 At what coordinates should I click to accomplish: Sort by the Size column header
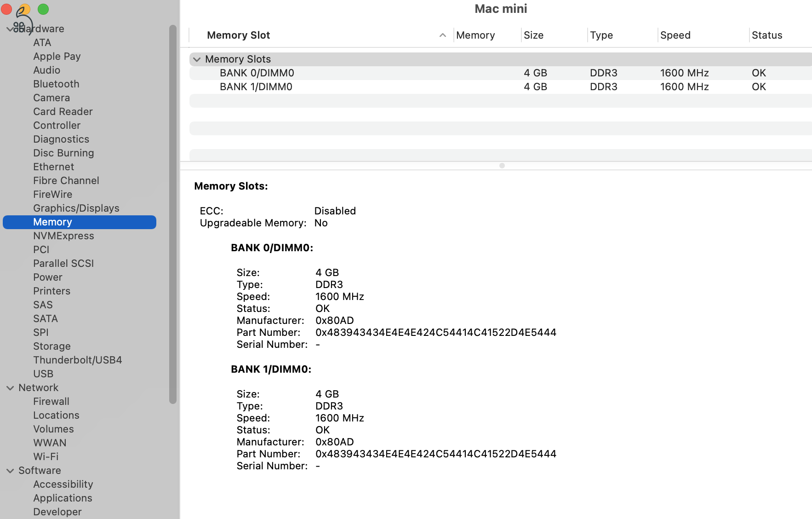click(533, 35)
